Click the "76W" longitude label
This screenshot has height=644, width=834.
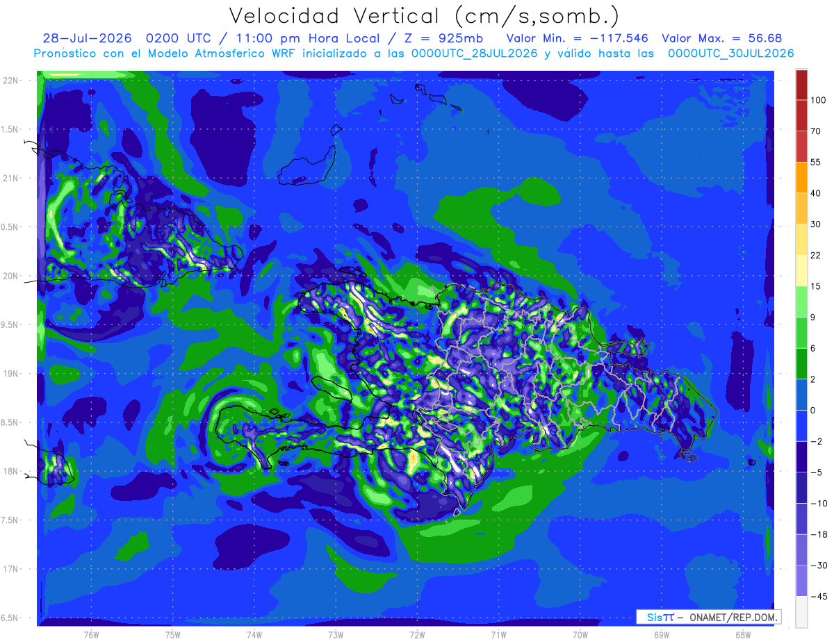91,634
